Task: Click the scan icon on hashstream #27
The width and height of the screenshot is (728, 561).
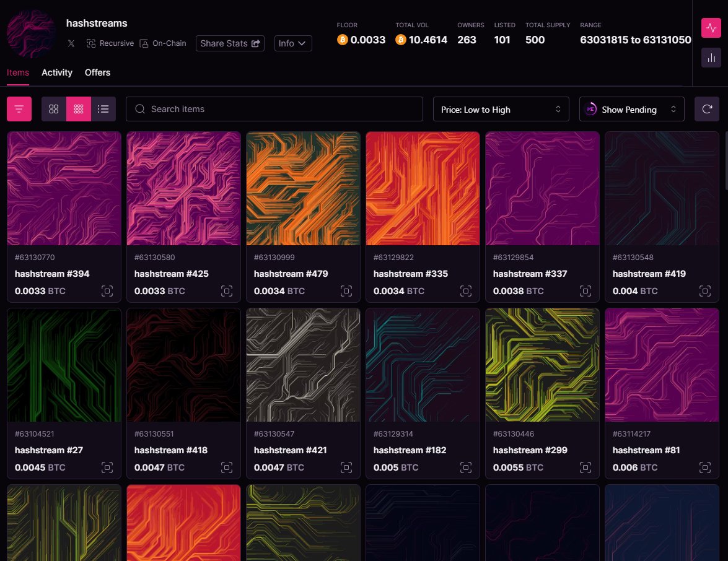Action: click(x=107, y=468)
